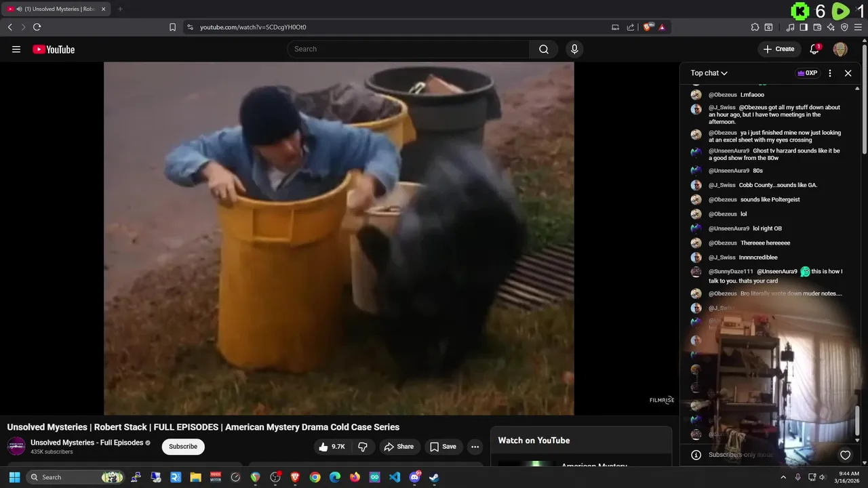
Task: Reload the page in the browser toolbar
Action: pos(37,27)
